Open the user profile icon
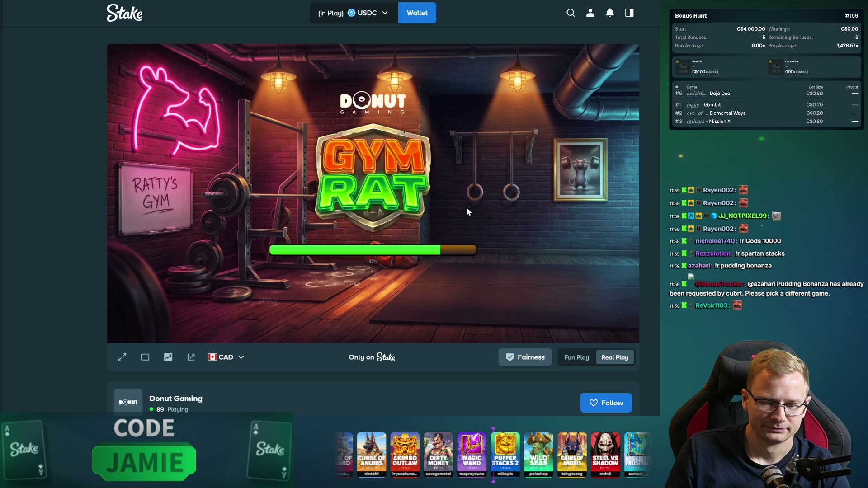868x488 pixels. coord(590,13)
